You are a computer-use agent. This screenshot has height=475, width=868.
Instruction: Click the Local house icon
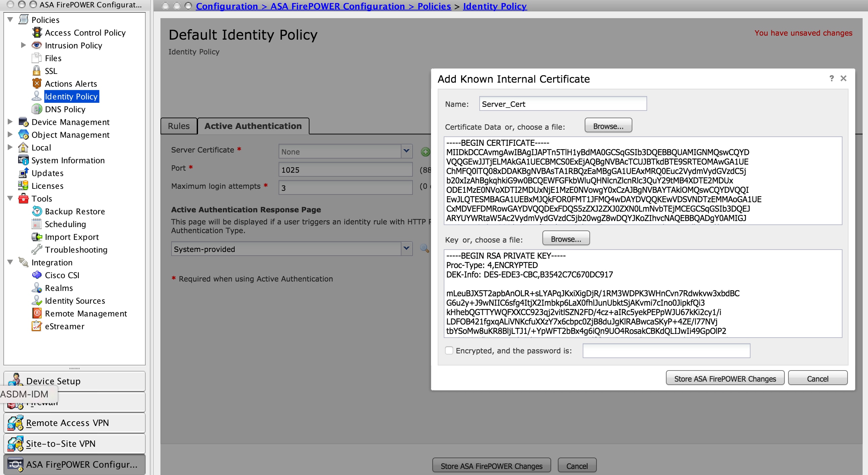[x=23, y=147]
